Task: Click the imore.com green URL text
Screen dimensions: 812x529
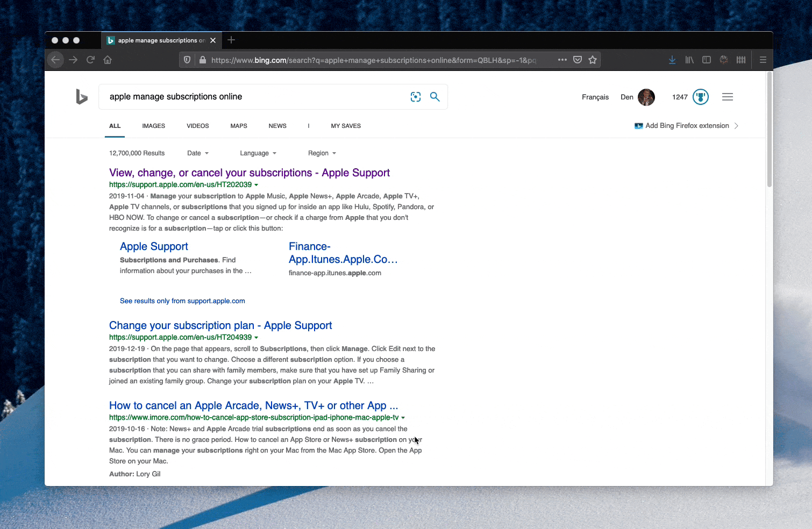Action: click(x=254, y=418)
